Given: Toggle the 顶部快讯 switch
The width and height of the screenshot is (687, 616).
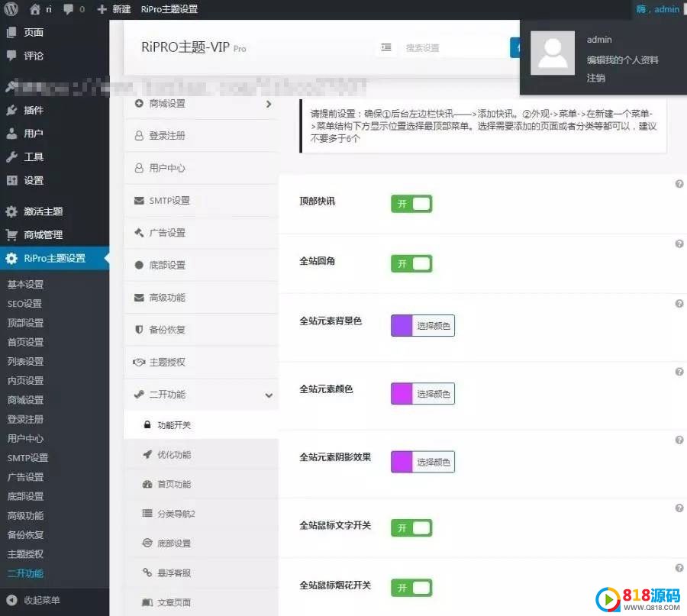Looking at the screenshot, I should pos(411,204).
